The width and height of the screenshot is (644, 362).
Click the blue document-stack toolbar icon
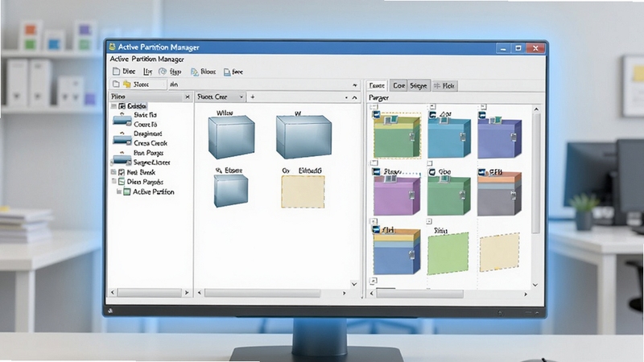point(194,72)
